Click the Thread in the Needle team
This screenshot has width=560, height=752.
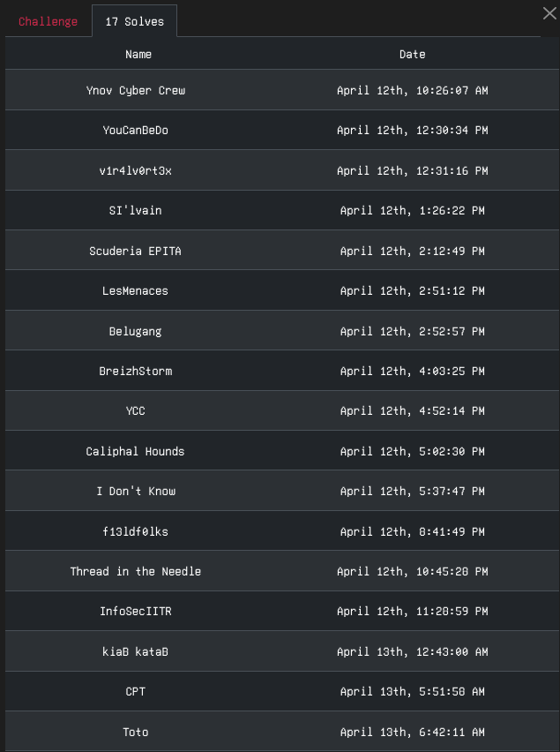136,572
